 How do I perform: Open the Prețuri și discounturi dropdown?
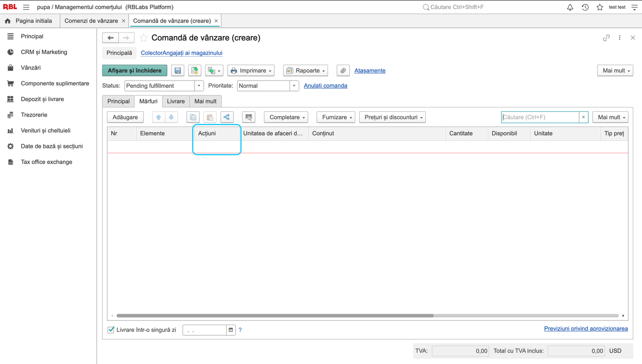click(392, 117)
